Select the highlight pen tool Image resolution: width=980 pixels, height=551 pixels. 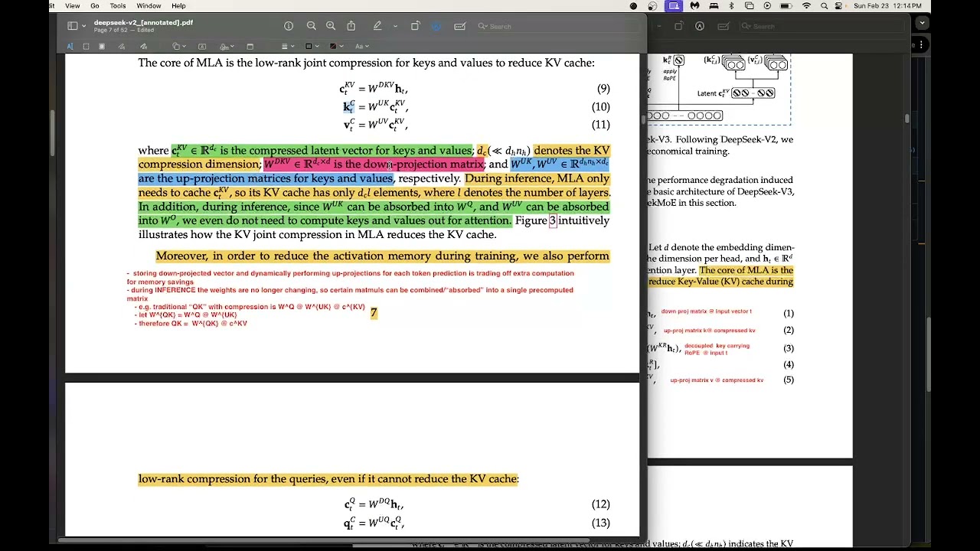pyautogui.click(x=377, y=26)
